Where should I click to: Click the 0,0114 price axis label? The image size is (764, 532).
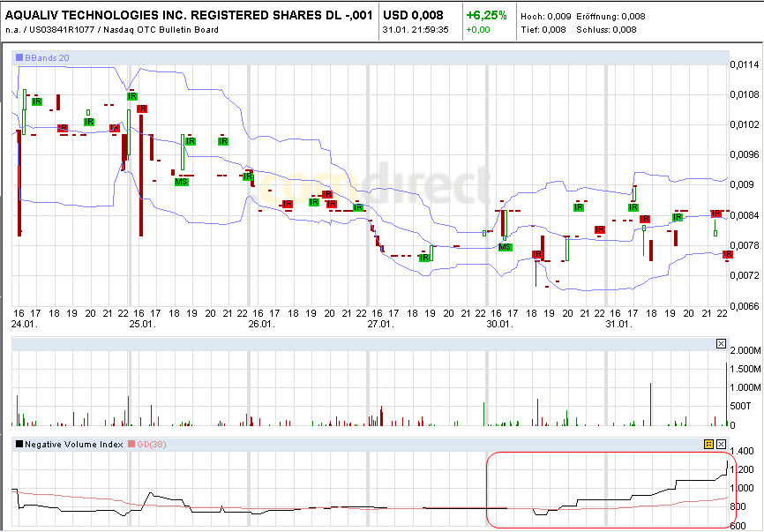pyautogui.click(x=744, y=64)
